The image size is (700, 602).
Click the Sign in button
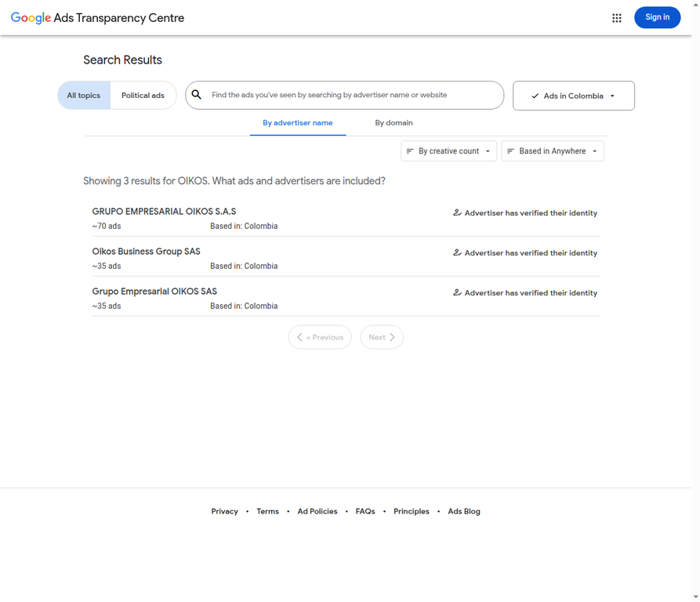click(657, 17)
